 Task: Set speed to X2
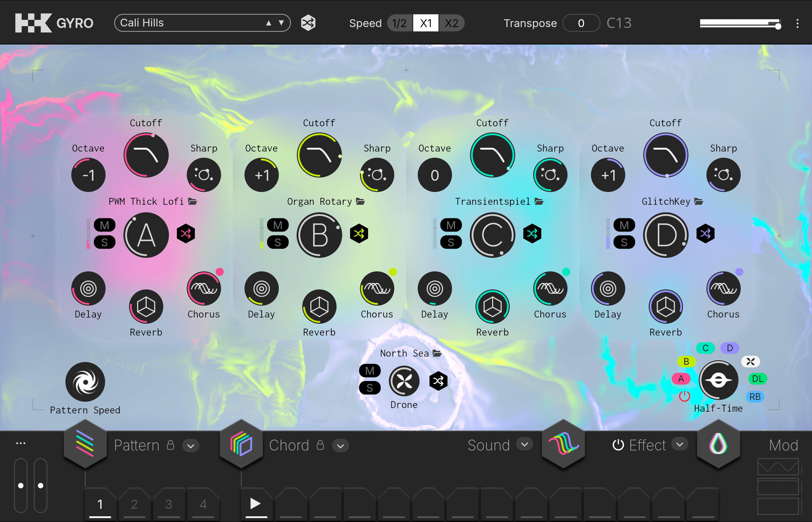451,23
